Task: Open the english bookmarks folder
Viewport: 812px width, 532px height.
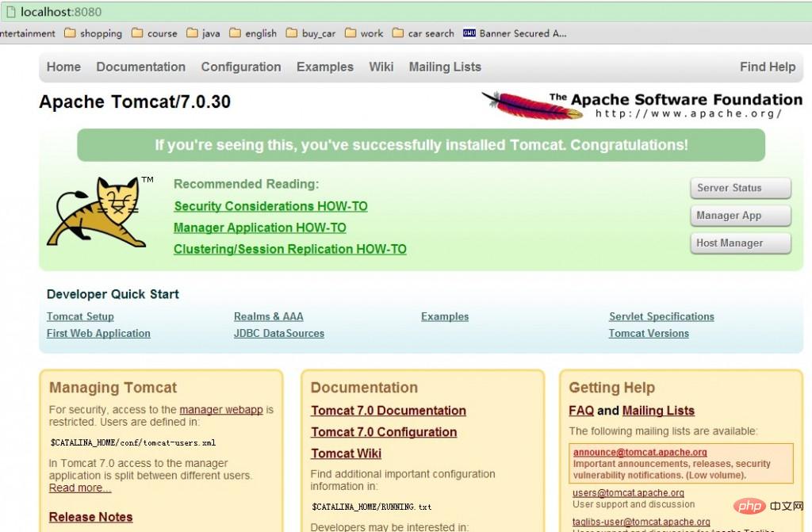Action: click(x=253, y=33)
